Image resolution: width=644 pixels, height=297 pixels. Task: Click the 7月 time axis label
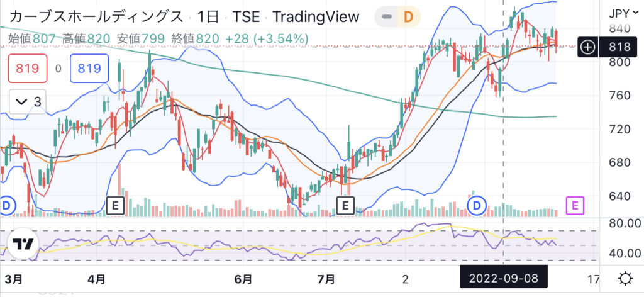tap(326, 279)
